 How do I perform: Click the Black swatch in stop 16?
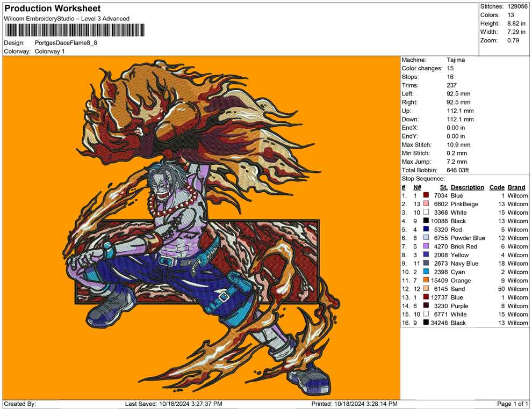[426, 322]
